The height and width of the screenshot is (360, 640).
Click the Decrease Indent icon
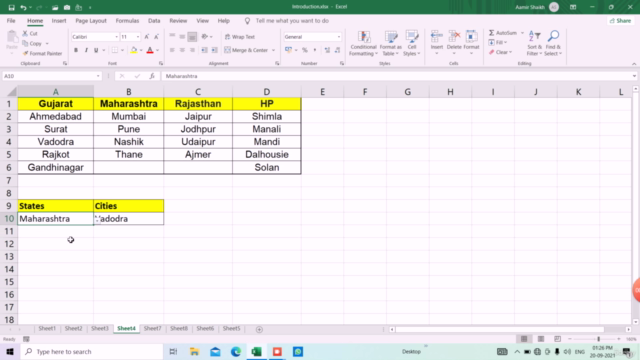pyautogui.click(x=204, y=50)
